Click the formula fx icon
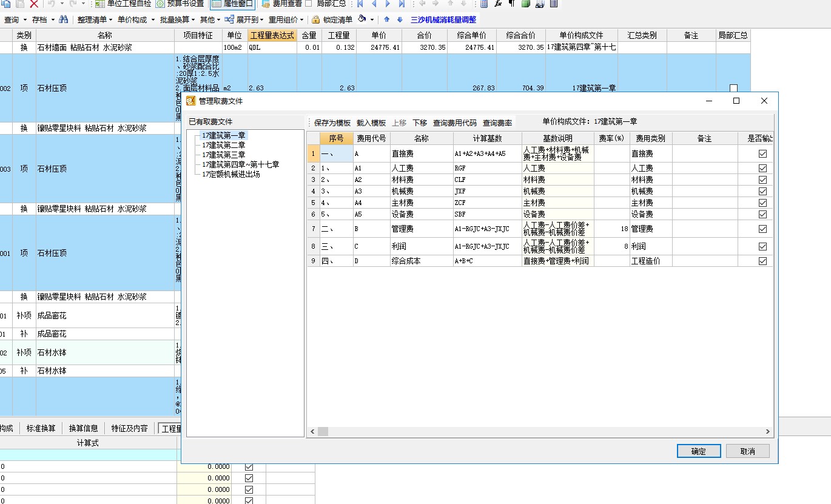Image resolution: width=831 pixels, height=504 pixels. click(498, 4)
